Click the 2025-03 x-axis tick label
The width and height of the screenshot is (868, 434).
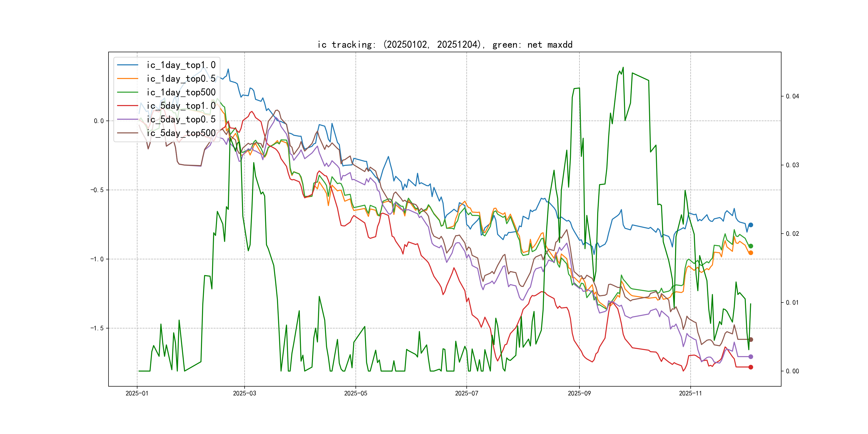[244, 393]
